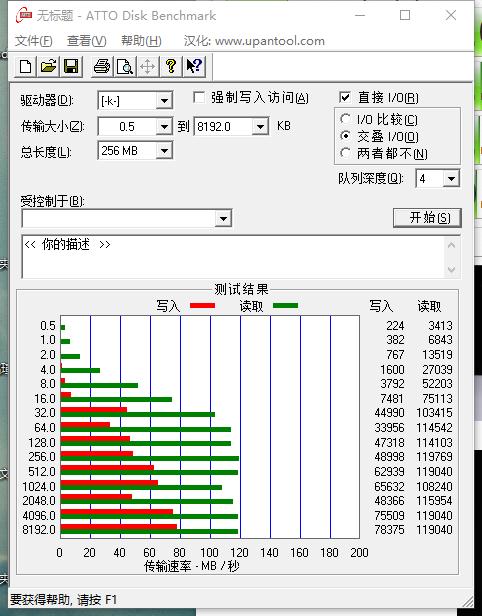This screenshot has width=482, height=616.
Task: Activate context help arrow-question icon
Action: [194, 66]
